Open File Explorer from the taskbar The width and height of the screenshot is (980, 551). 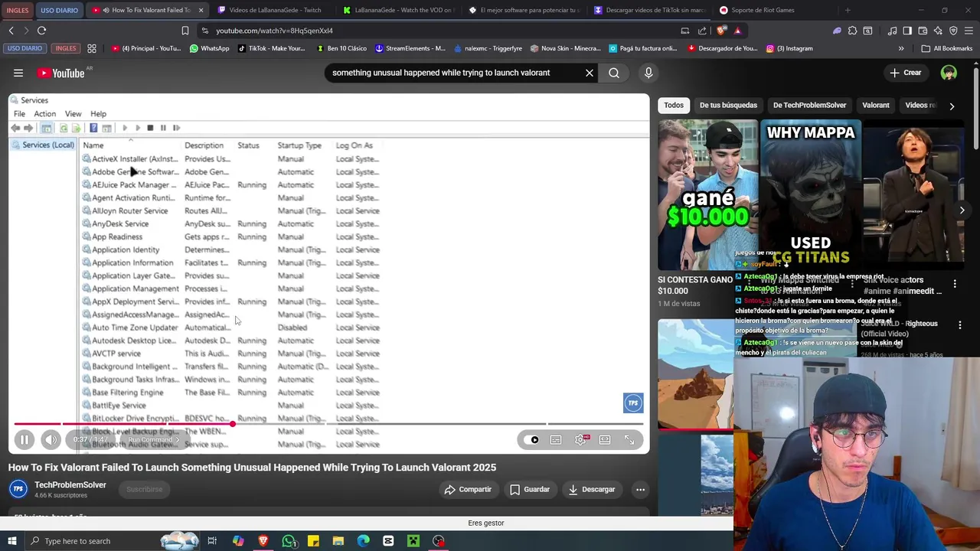pos(338,541)
